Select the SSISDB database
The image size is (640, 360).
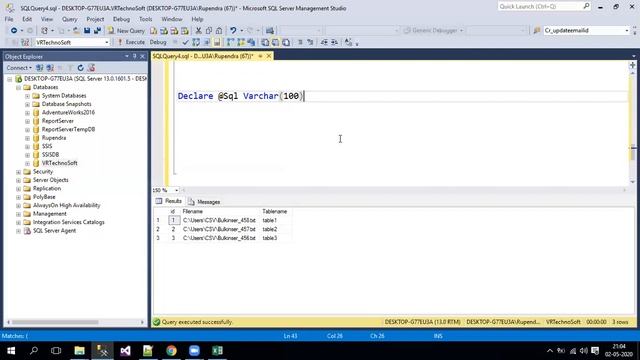pos(50,155)
